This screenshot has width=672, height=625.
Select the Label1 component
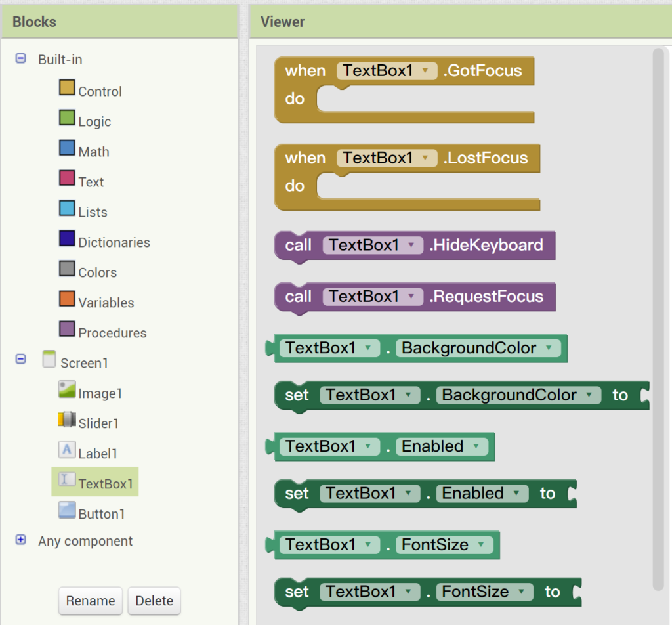pyautogui.click(x=98, y=454)
